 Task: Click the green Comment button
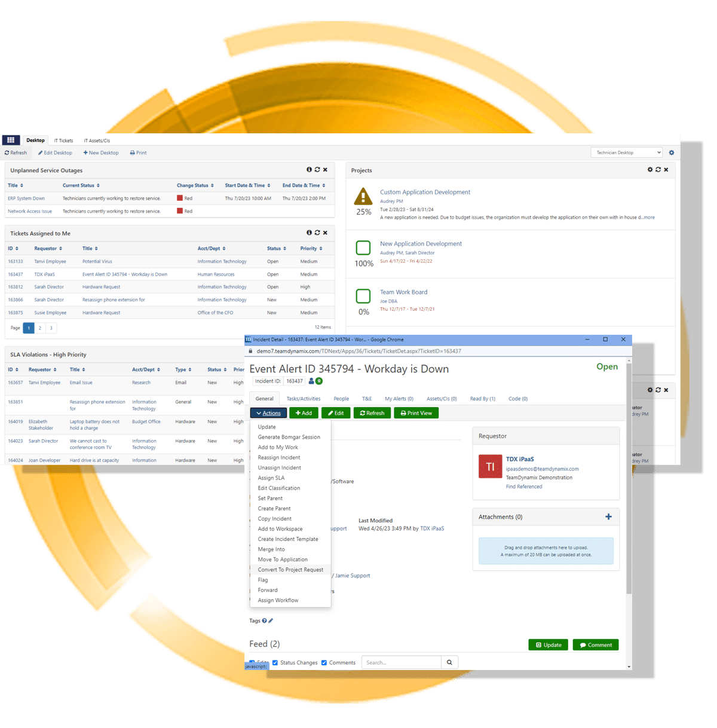coord(596,645)
